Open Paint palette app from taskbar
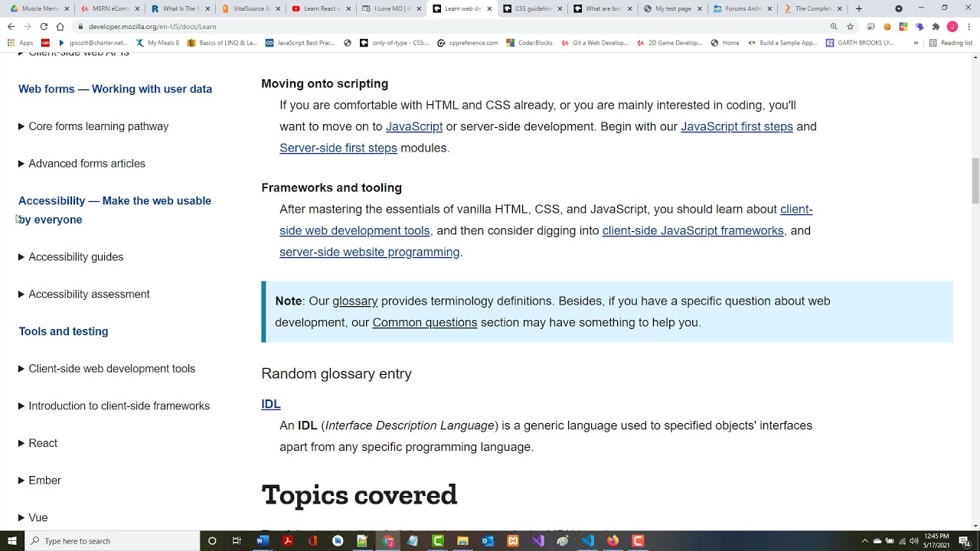Screen dimensions: 980x551 pyautogui.click(x=563, y=541)
